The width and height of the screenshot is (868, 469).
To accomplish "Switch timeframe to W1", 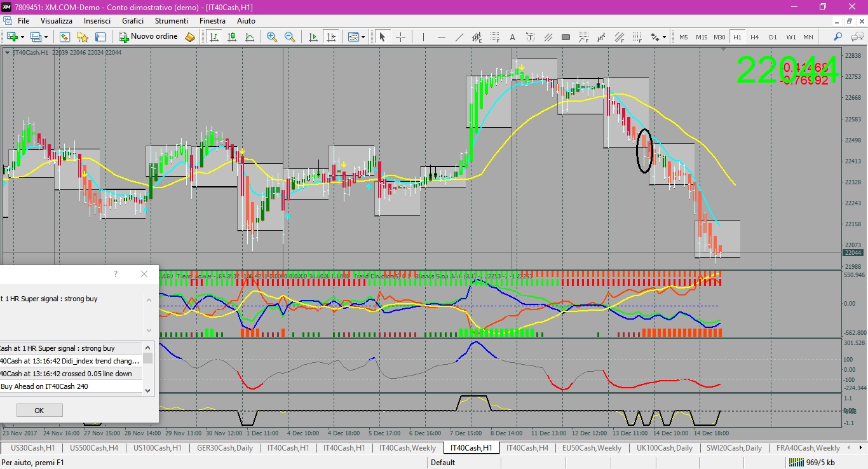I will (x=790, y=37).
